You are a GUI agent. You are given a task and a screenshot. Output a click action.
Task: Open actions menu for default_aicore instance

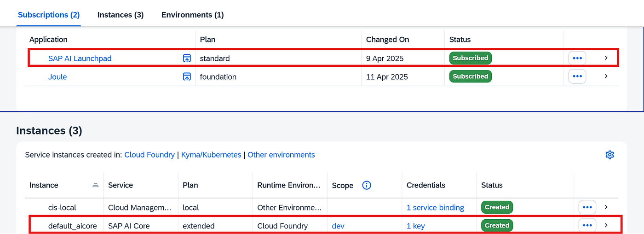[587, 225]
